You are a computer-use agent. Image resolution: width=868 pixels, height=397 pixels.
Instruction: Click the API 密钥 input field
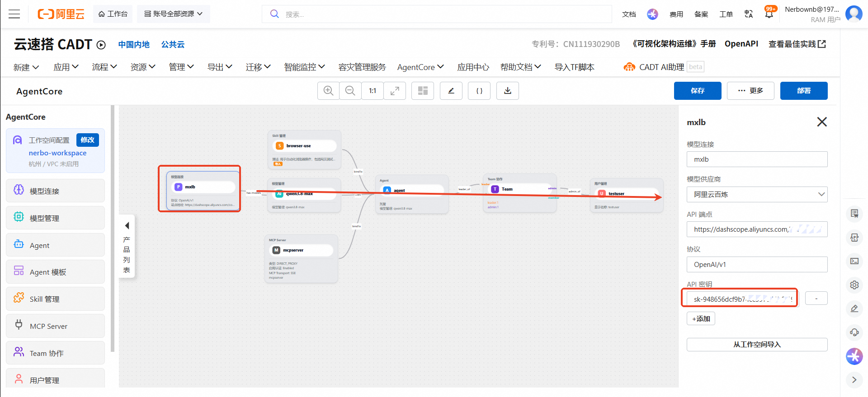(743, 299)
